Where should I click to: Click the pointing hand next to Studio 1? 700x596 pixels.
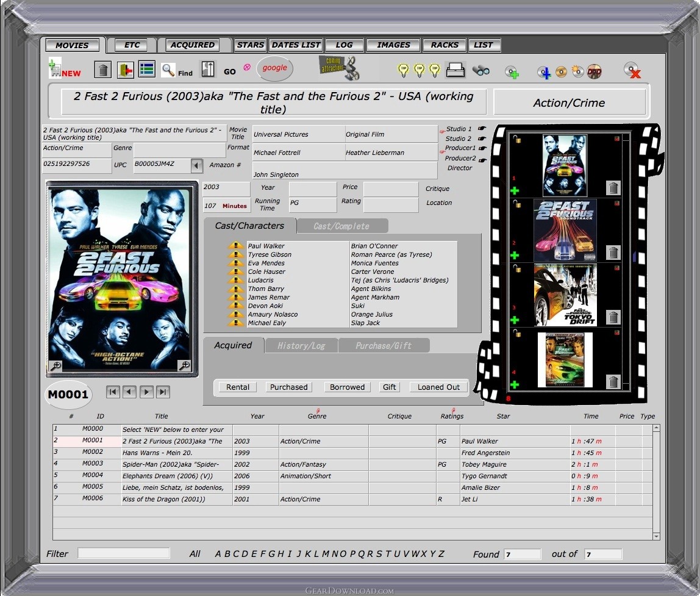coord(482,128)
